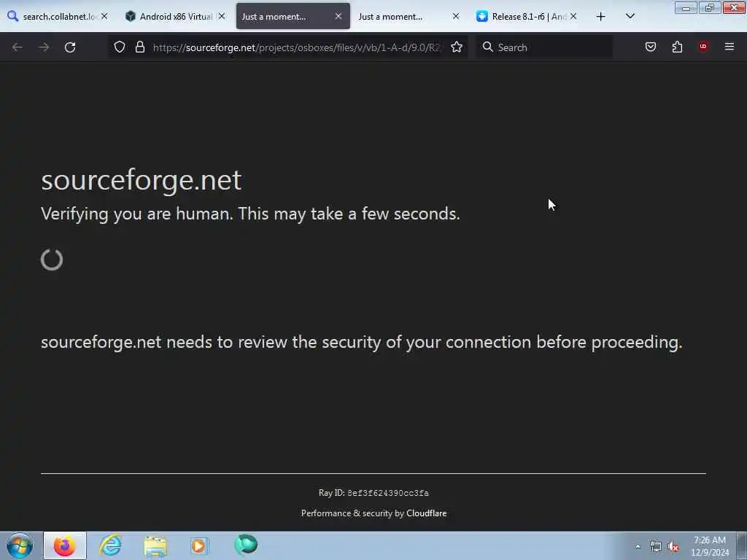Open muted volume tray icon
Viewport: 747px width, 560px height.
[x=673, y=547]
